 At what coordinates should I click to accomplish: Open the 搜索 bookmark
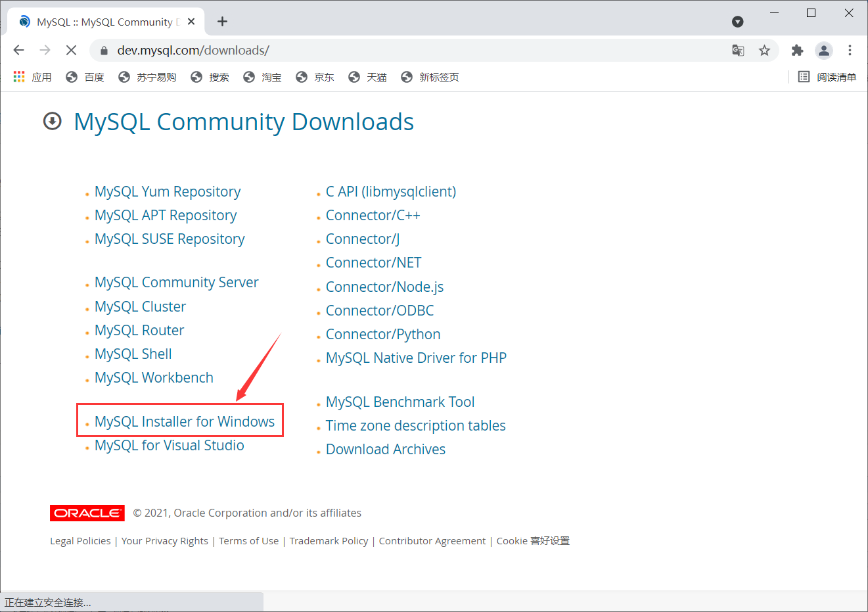(x=210, y=77)
